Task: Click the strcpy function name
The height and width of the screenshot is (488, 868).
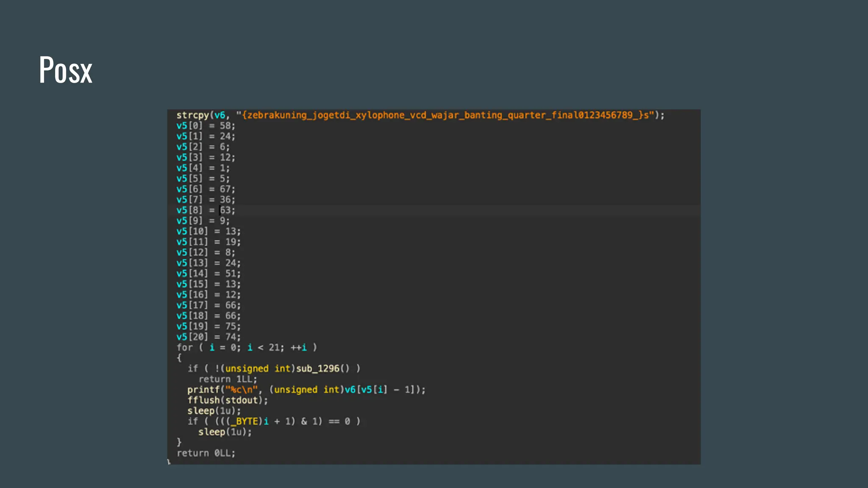Action: point(192,115)
